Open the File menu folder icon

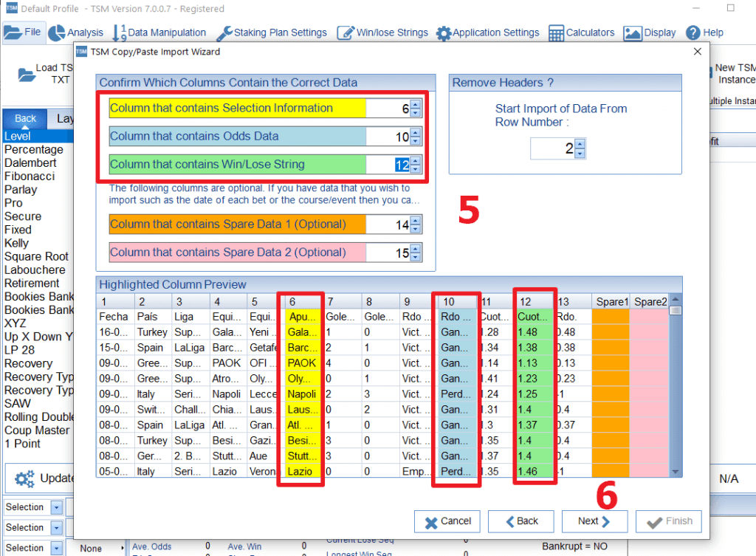point(13,32)
